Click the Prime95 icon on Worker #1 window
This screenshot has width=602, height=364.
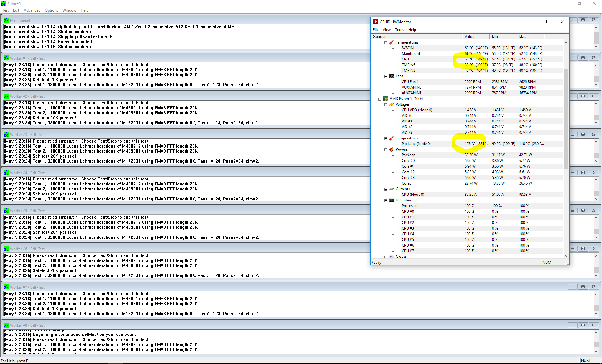[x=6, y=58]
